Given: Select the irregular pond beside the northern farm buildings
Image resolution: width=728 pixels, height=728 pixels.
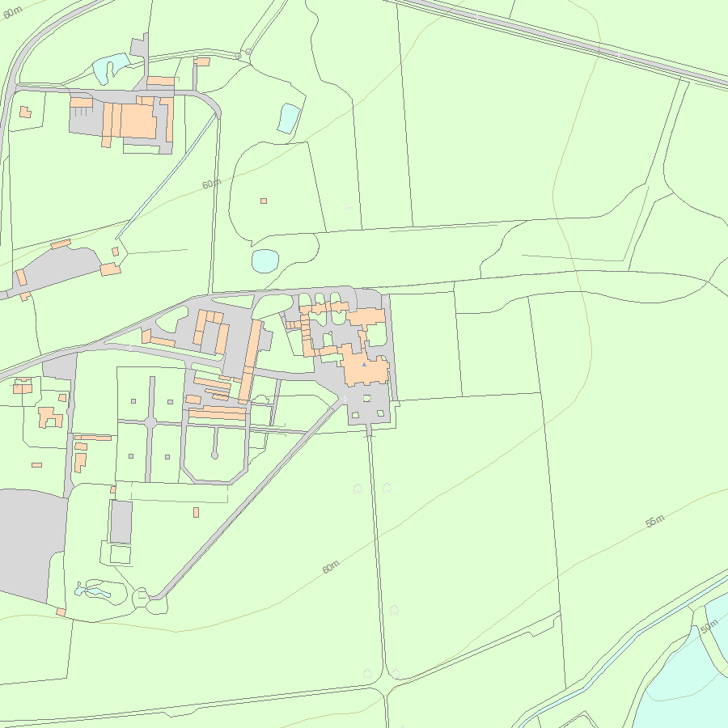Looking at the screenshot, I should coord(110,68).
